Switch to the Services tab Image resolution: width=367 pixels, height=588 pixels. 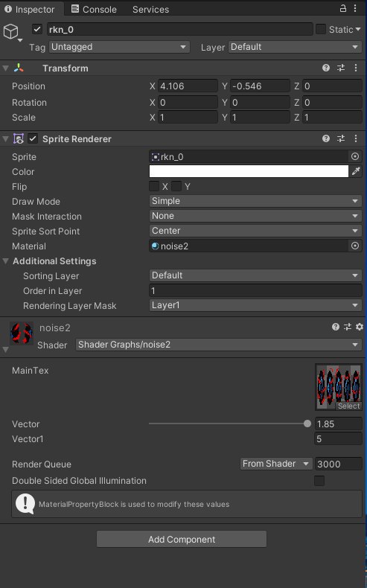[150, 10]
